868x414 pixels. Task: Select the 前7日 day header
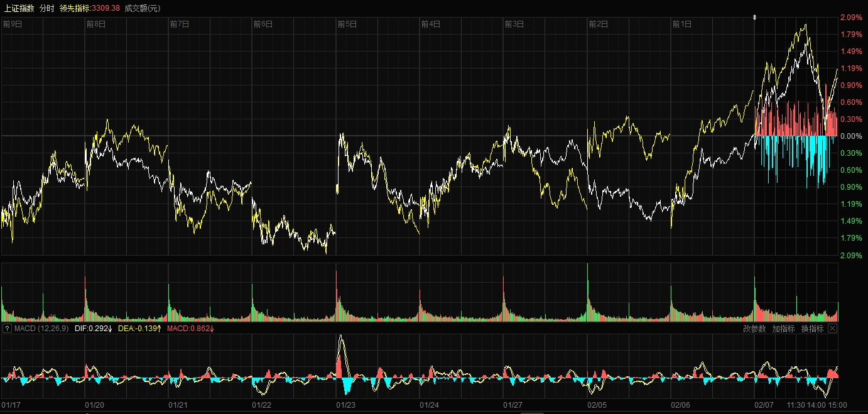coord(180,25)
